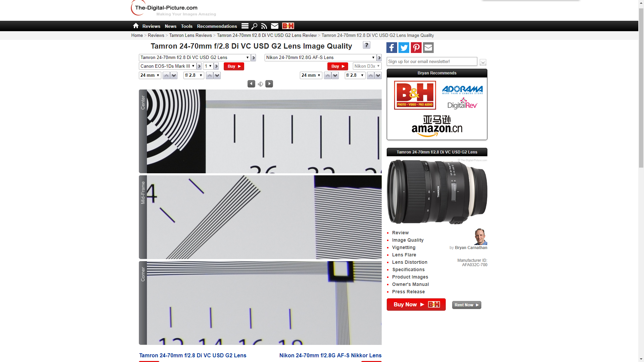Open the sample number '1' dropdown
Viewport: 644px width, 362px height.
[x=208, y=66]
